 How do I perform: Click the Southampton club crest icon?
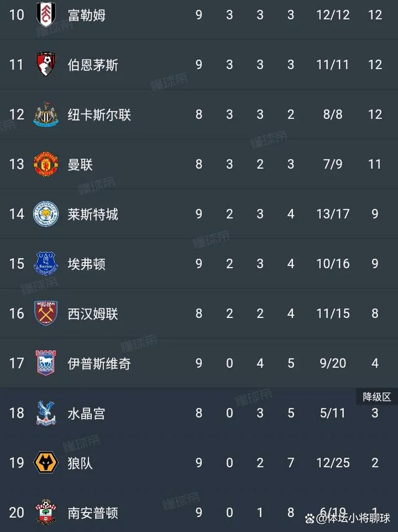click(46, 513)
